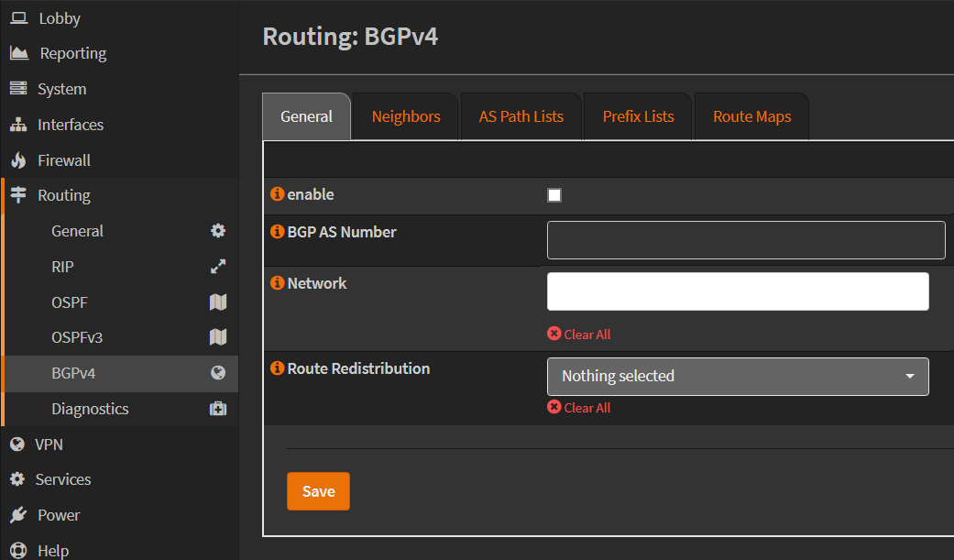Click the globe icon next to BGPv4
954x560 pixels.
(217, 373)
